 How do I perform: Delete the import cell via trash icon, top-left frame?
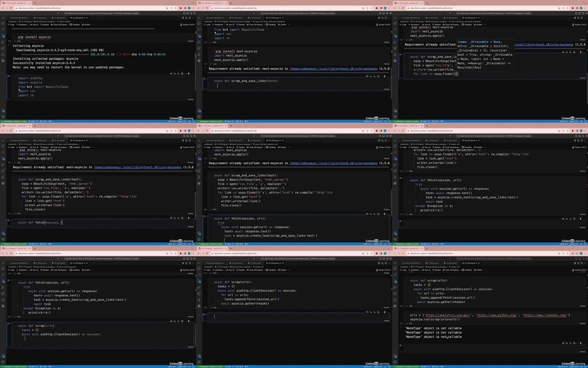coord(189,74)
